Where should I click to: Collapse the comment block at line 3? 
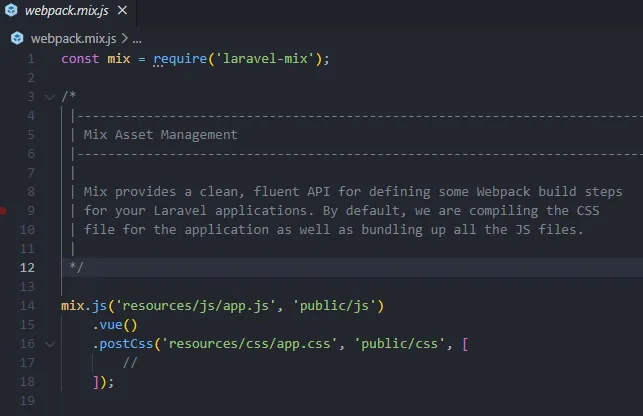(x=50, y=97)
